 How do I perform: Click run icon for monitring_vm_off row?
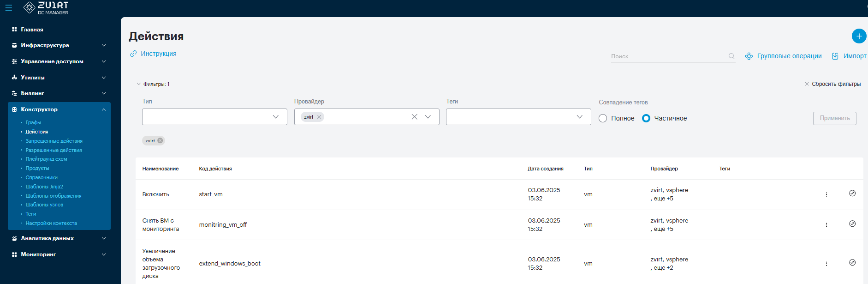tap(852, 224)
